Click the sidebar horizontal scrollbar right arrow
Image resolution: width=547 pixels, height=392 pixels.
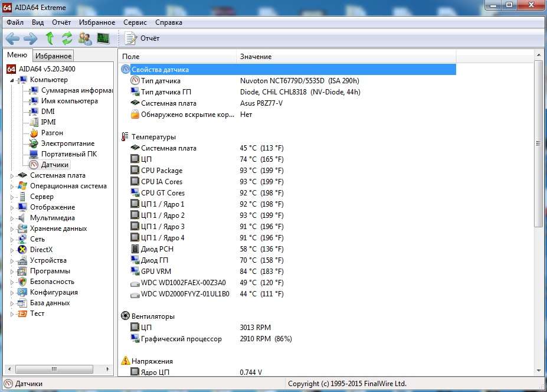click(x=107, y=369)
